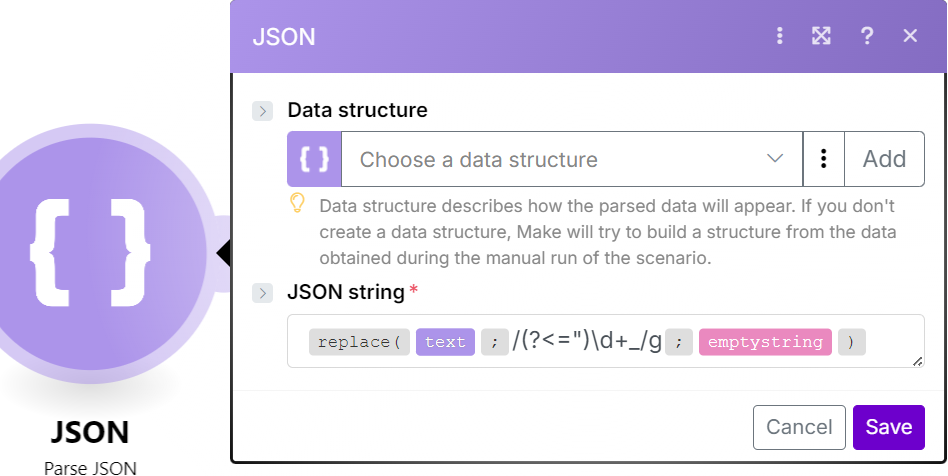948x476 pixels.
Task: Expand the JSON string field chevron
Action: 263,293
